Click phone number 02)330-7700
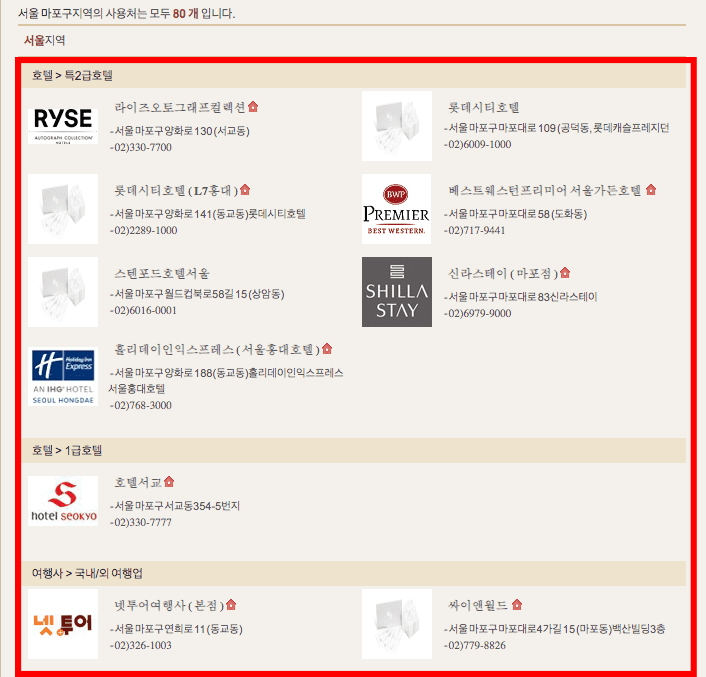The image size is (706, 677). 141,147
